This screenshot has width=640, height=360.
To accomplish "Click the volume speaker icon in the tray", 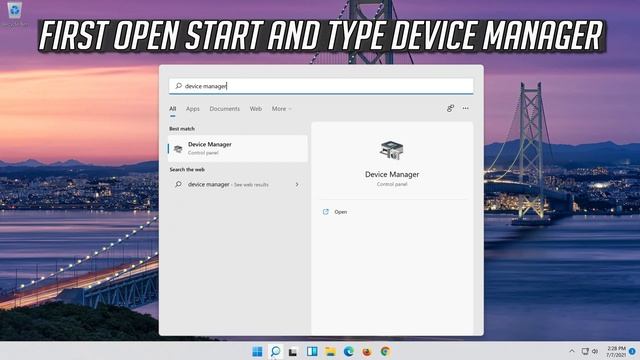I will click(595, 351).
